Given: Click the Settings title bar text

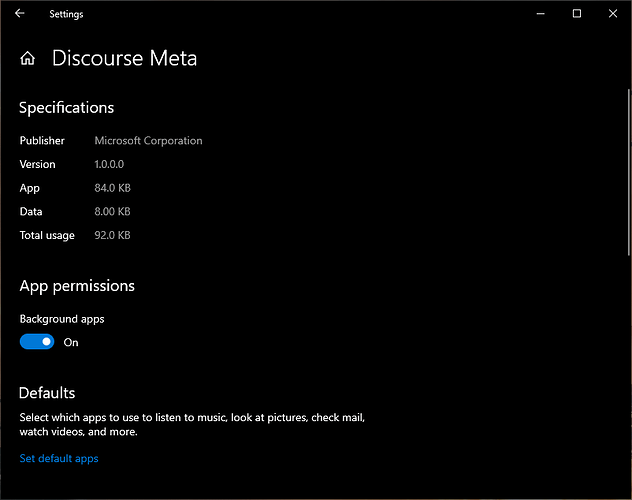Looking at the screenshot, I should [66, 14].
